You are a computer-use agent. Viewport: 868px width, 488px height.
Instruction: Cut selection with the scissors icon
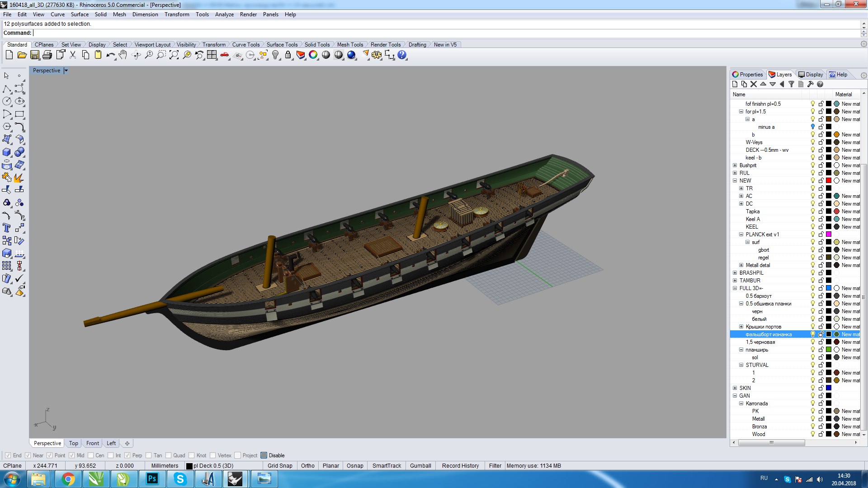[73, 55]
